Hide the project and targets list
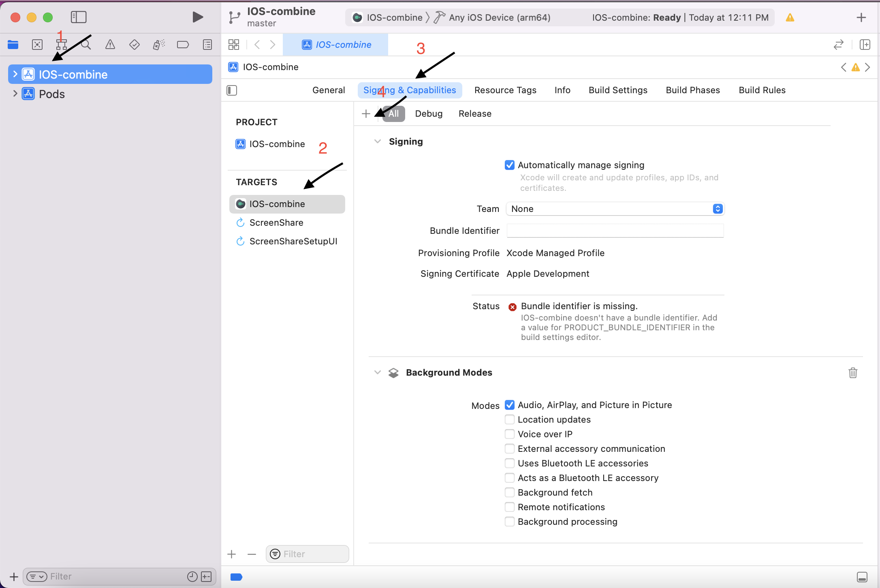The height and width of the screenshot is (588, 880). pyautogui.click(x=232, y=90)
